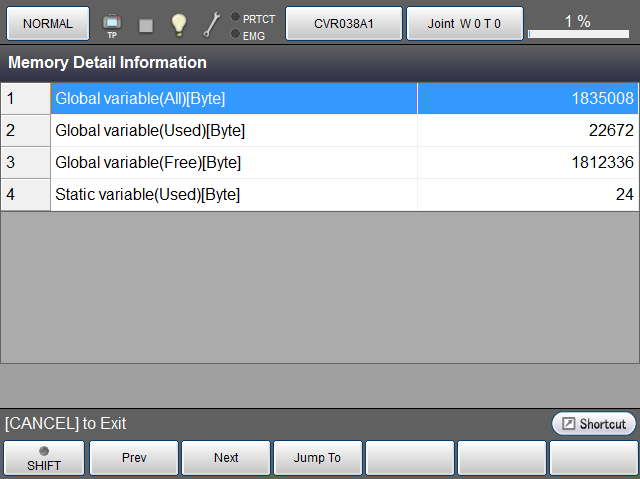Select the Global variable(Free)[Byte] row
The image size is (640, 479).
(234, 163)
